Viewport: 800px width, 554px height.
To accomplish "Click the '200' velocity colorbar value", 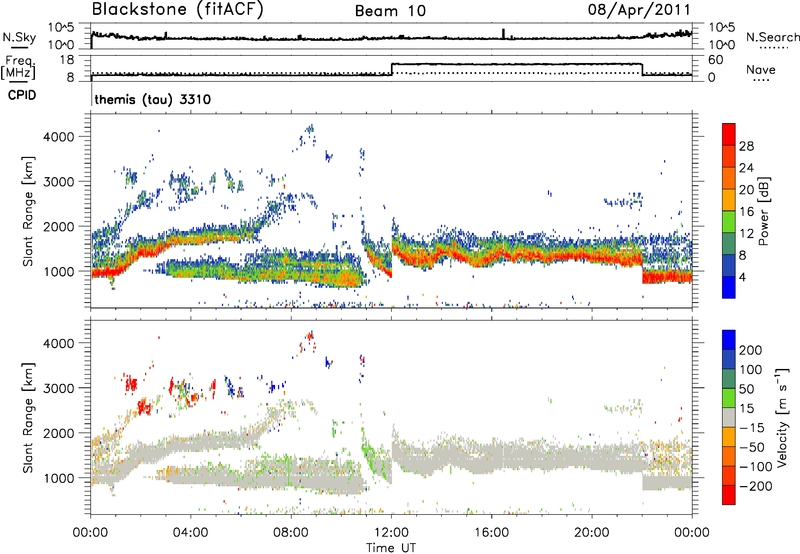I will tap(751, 350).
